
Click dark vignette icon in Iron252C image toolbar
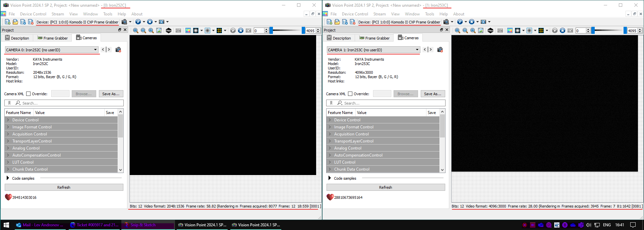tap(196, 31)
